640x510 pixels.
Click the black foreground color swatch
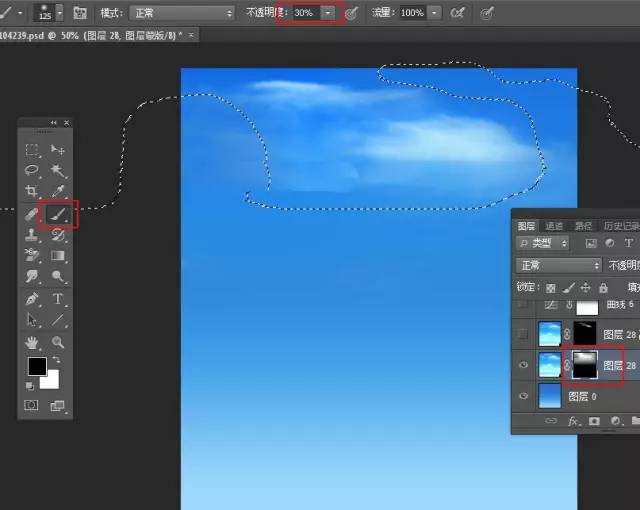(36, 366)
